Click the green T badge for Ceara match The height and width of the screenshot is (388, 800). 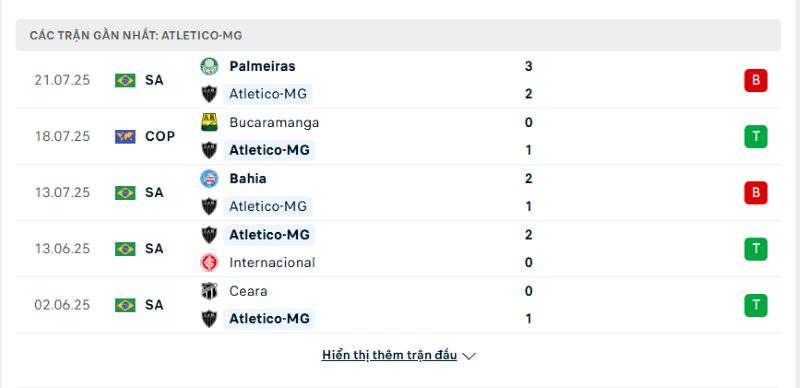756,305
